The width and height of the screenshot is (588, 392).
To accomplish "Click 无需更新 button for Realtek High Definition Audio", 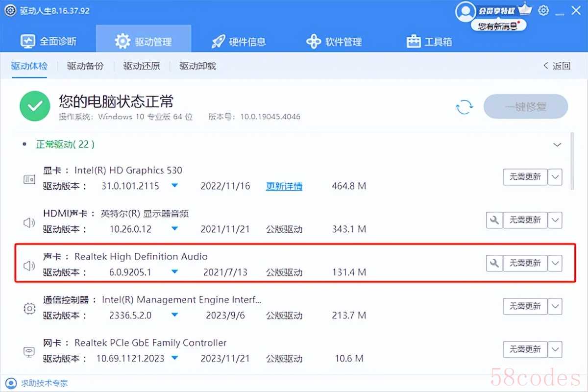I will (x=525, y=263).
